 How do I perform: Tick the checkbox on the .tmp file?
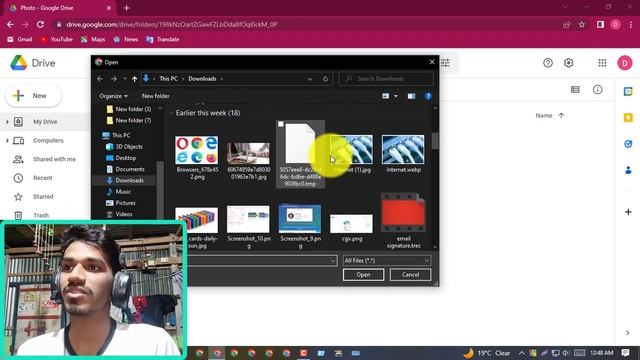281,124
